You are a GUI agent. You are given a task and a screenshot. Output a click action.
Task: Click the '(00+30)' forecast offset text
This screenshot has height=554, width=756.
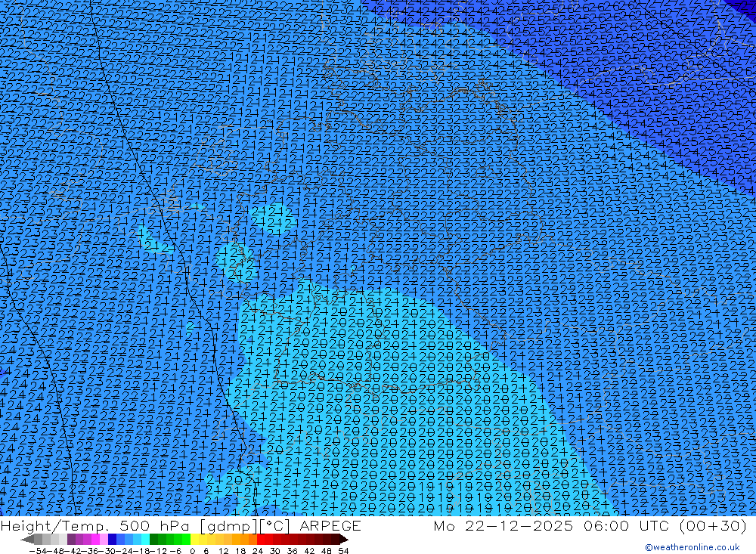[x=714, y=525]
